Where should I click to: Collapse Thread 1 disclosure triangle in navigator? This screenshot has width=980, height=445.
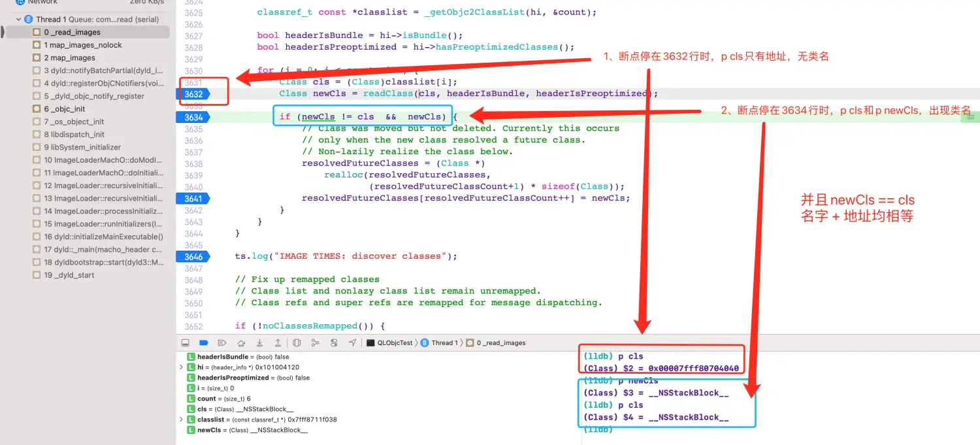point(18,20)
